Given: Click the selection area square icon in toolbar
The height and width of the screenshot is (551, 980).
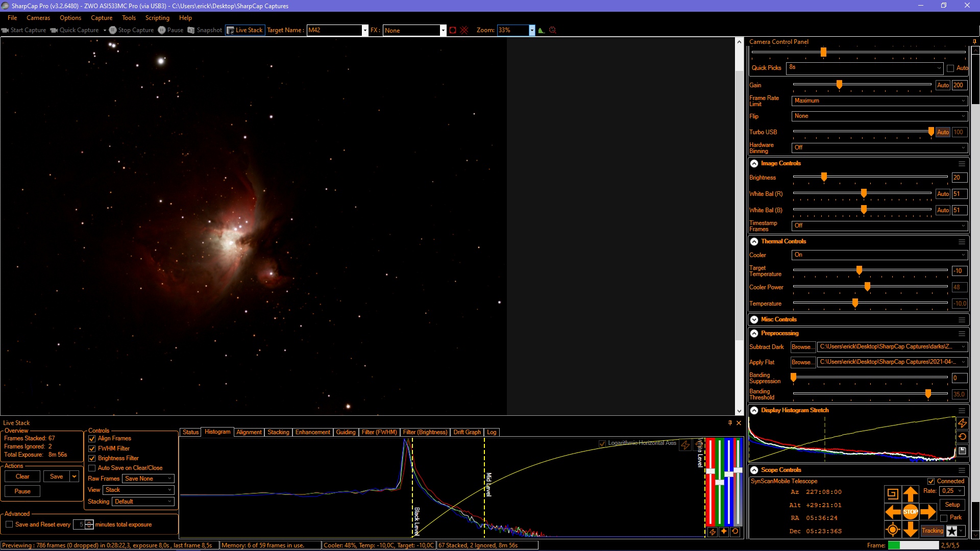Looking at the screenshot, I should coord(453,30).
